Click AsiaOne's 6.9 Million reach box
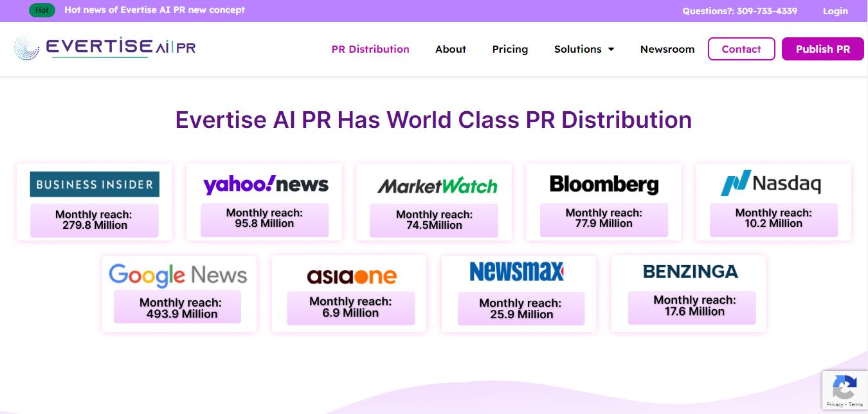 click(x=350, y=308)
